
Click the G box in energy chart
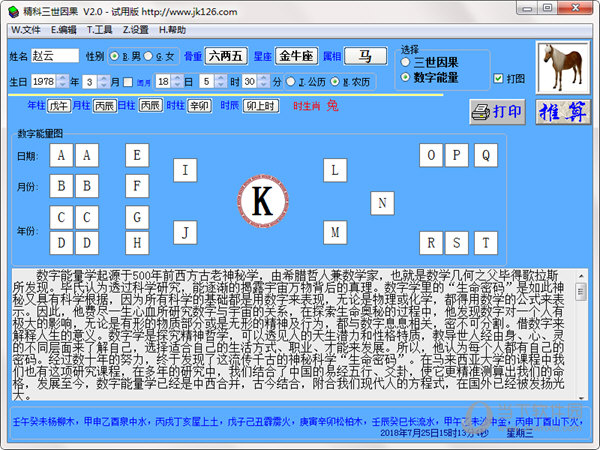point(137,217)
